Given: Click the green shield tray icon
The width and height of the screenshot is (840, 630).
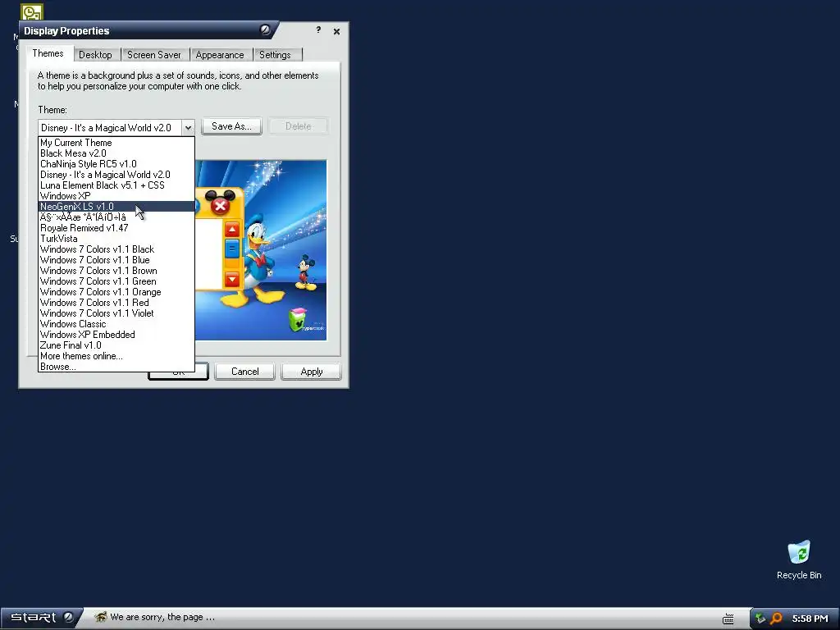Looking at the screenshot, I should click(760, 619).
